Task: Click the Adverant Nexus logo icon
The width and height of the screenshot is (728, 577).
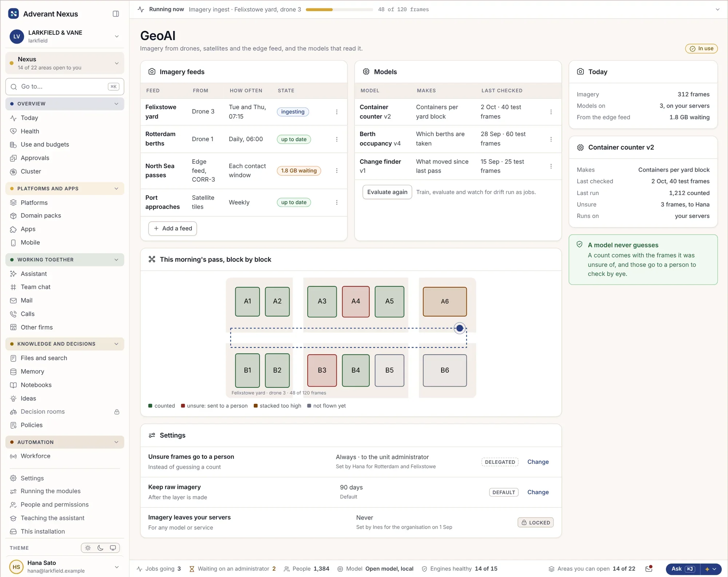Action: coord(13,14)
